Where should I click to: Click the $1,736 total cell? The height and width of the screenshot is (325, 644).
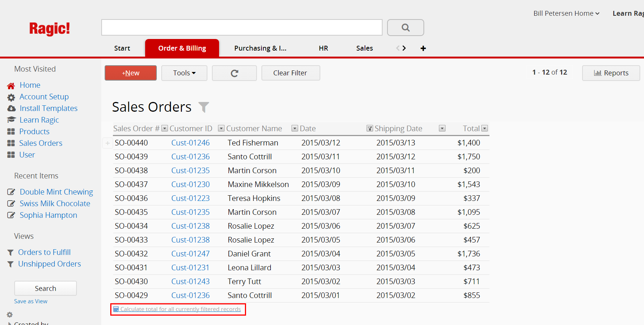(469, 254)
